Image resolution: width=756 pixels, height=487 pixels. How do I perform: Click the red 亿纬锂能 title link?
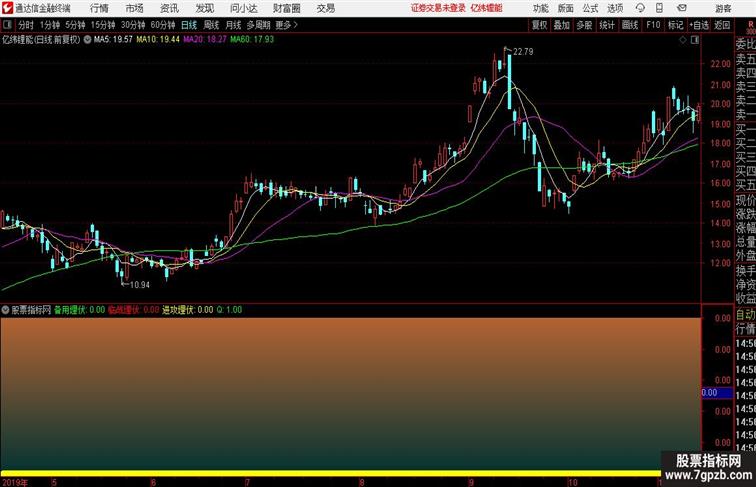(486, 8)
